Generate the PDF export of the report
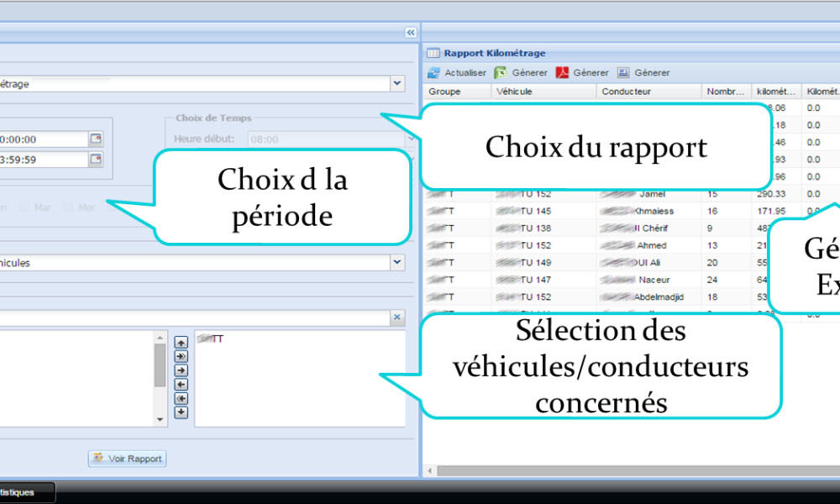Screen dimensions: 840x504 coord(562,73)
